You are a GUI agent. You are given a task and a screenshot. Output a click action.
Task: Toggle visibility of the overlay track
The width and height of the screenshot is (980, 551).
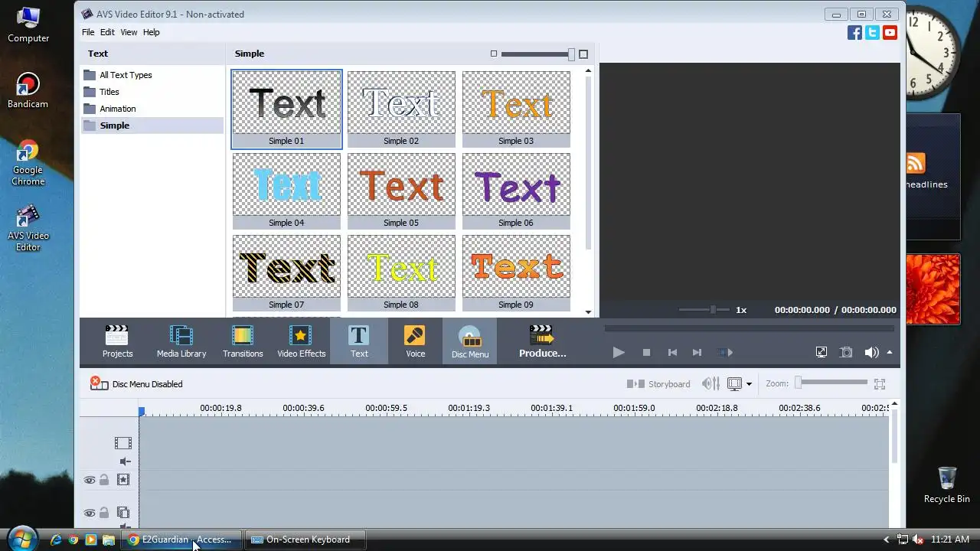click(90, 513)
